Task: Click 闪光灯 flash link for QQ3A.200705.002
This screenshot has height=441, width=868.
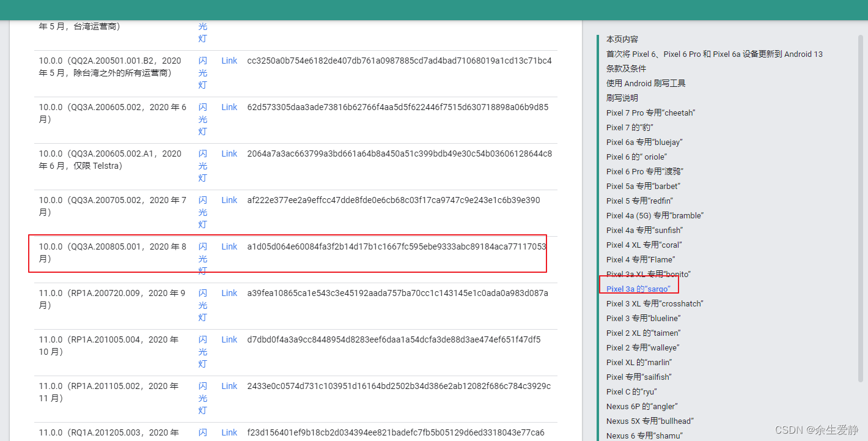Action: [203, 212]
